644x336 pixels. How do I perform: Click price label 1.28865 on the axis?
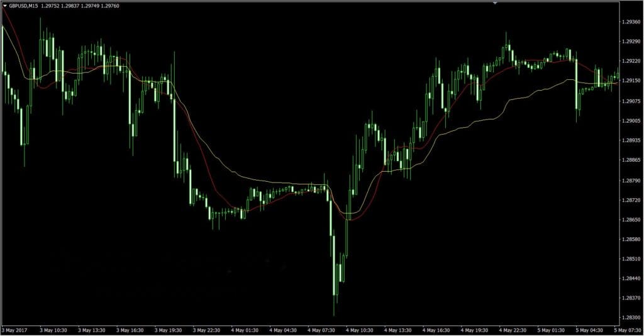coord(631,160)
